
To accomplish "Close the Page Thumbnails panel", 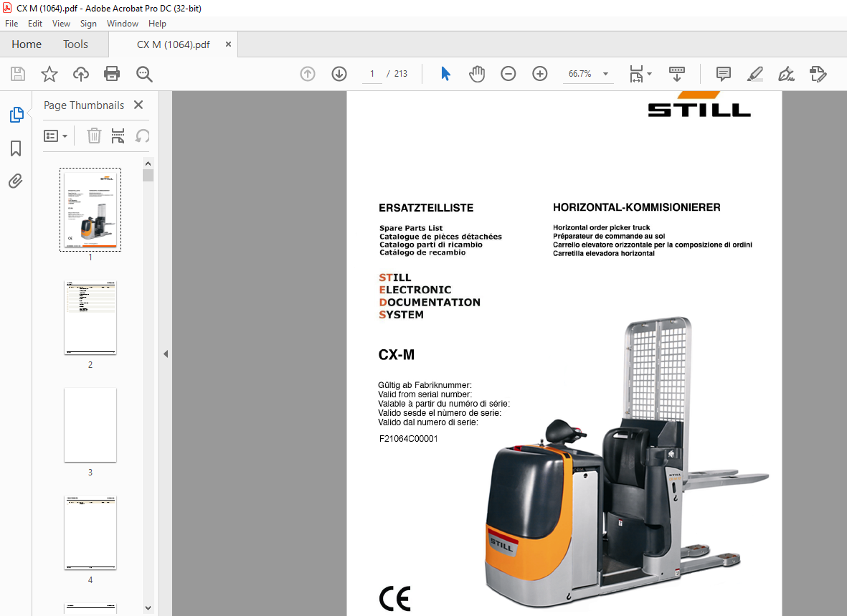I will 138,105.
